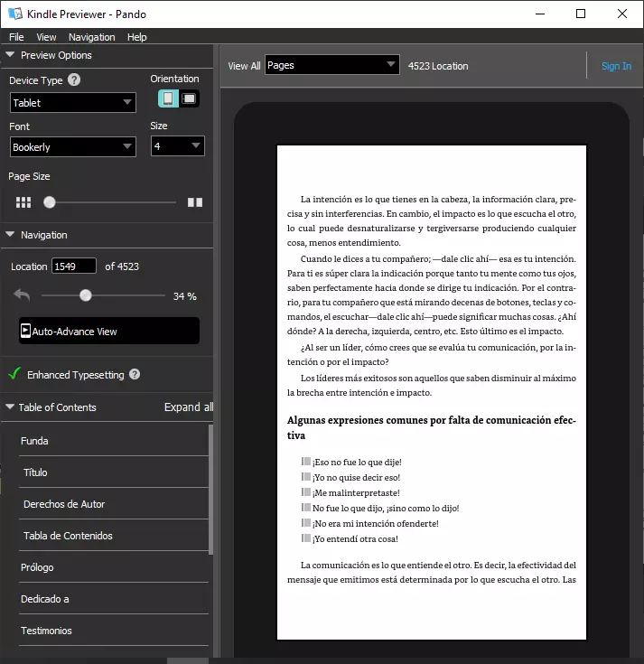Click the list item '¡Me malinterpretaste!'
The image size is (644, 664).
(x=356, y=493)
